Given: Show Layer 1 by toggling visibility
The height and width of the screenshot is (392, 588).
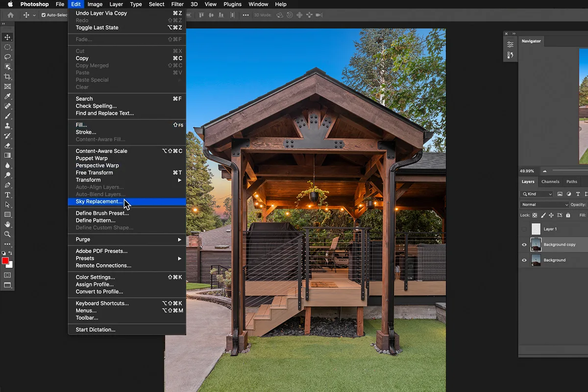Looking at the screenshot, I should (524, 229).
